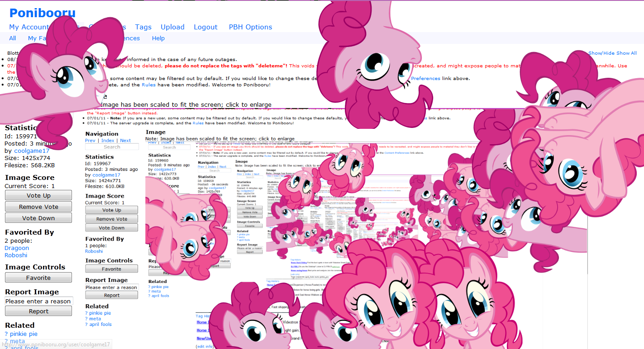Click Next under the bold Navigation heading

(x=125, y=141)
